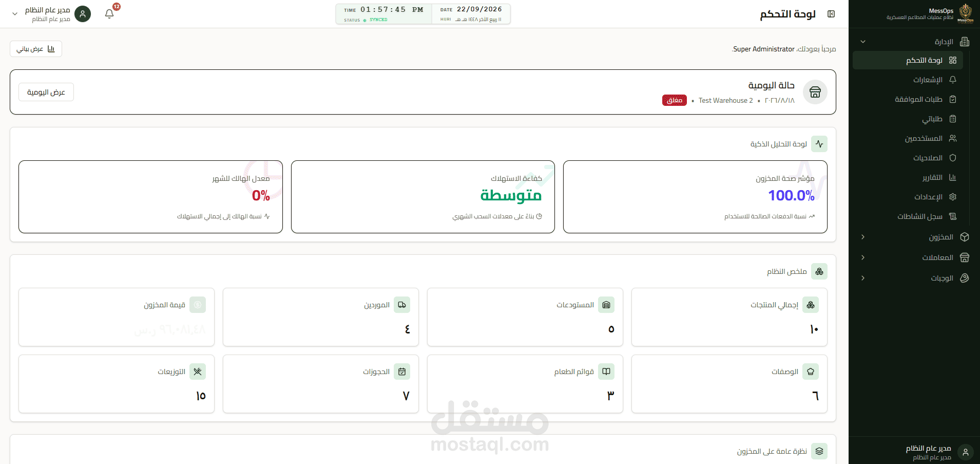The height and width of the screenshot is (464, 980).
Task: Click the user avatar in the top bar
Action: pyautogui.click(x=83, y=14)
